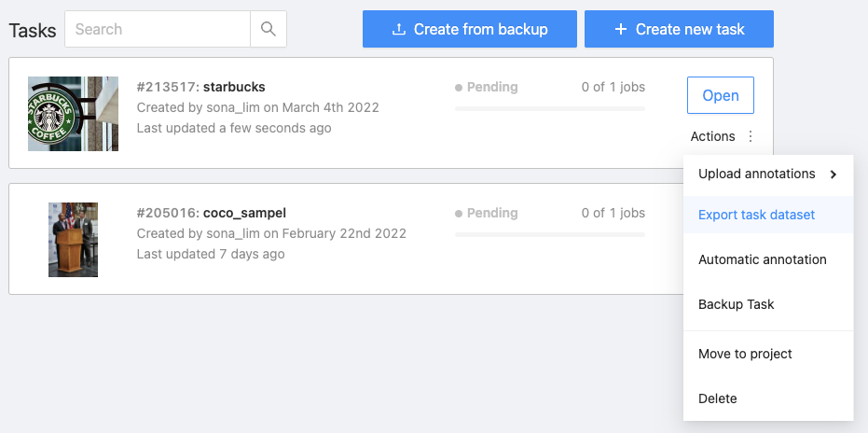Choose Backup Task from menu
The width and height of the screenshot is (868, 433).
768,304
